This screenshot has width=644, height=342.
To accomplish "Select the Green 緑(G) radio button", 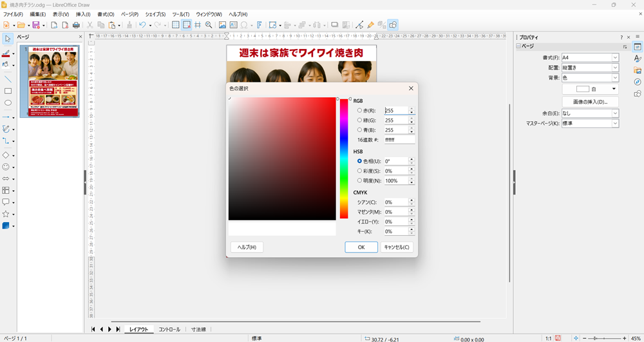I will tap(359, 120).
